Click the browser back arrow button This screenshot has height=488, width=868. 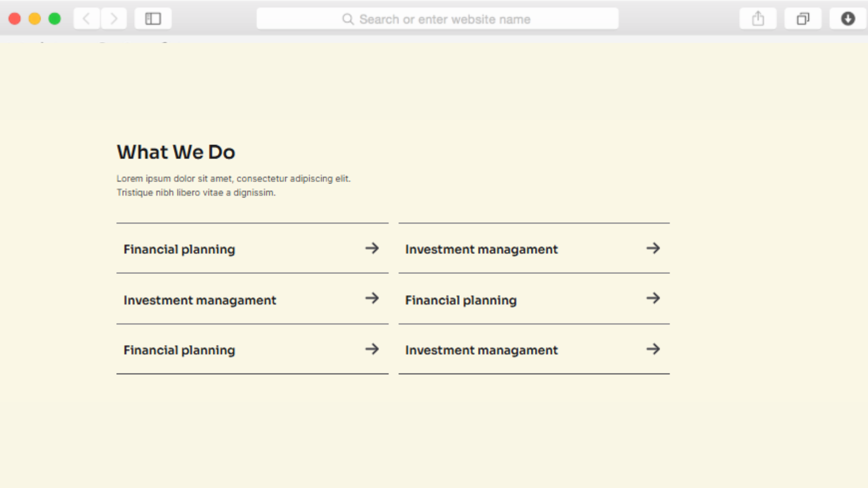point(86,19)
